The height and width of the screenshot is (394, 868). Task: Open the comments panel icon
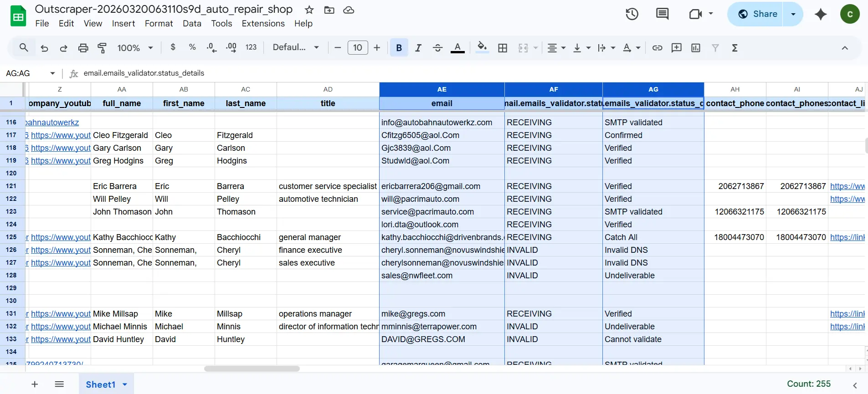click(x=662, y=14)
